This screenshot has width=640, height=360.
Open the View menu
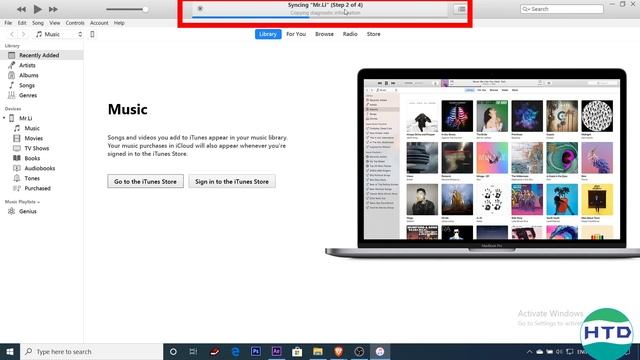[x=55, y=23]
